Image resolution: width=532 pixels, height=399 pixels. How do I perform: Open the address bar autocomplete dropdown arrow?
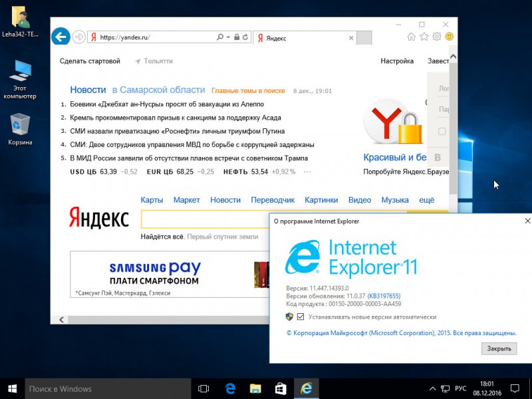(228, 37)
